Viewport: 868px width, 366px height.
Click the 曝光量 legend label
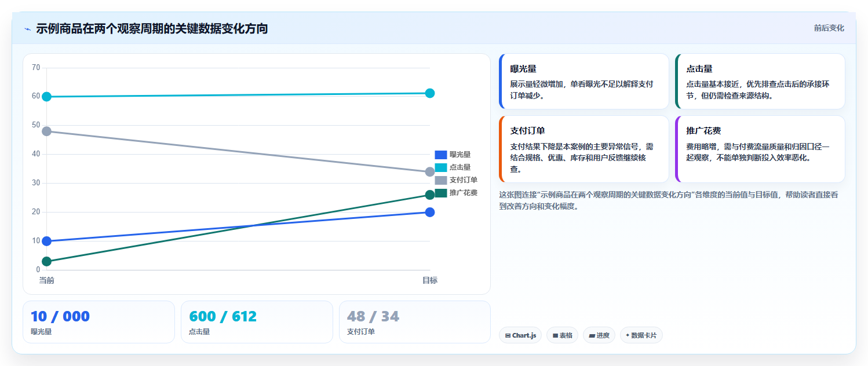click(x=460, y=155)
